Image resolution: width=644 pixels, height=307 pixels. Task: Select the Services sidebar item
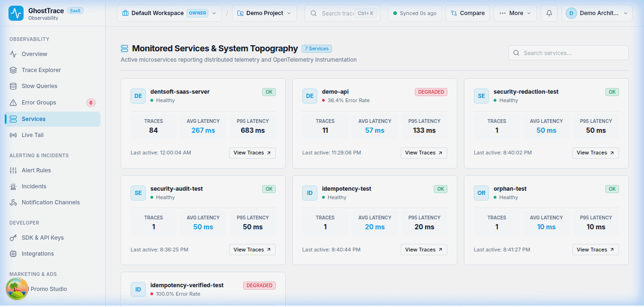click(52, 119)
